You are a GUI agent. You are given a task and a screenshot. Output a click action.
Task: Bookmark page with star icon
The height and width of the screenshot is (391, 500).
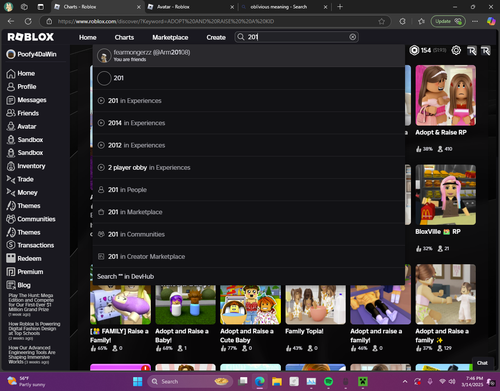[x=381, y=21]
